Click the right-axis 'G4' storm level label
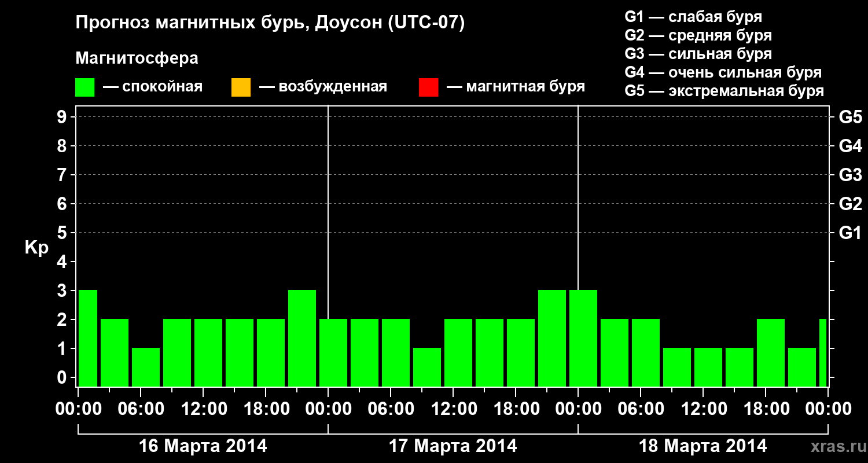This screenshot has height=463, width=868. click(850, 146)
